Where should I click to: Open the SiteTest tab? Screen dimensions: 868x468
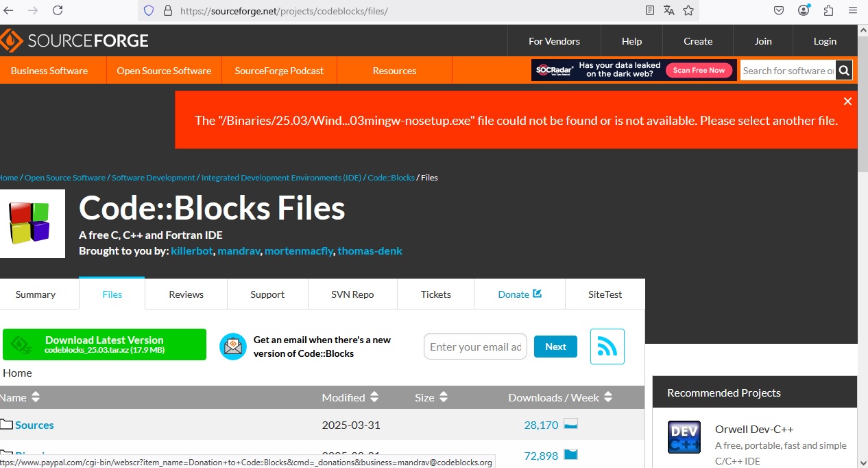pos(605,294)
